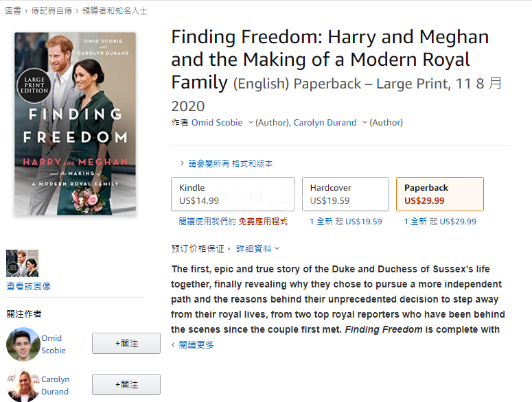Follow author Carolyn Durand with +關注

(x=126, y=384)
